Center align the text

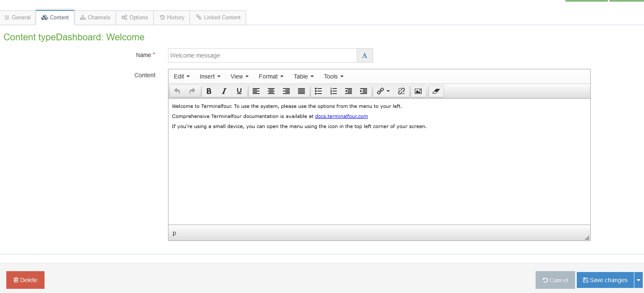point(271,91)
